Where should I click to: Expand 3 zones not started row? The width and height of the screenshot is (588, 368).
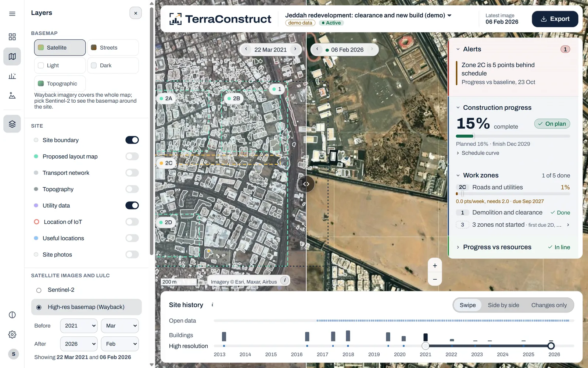(x=513, y=224)
